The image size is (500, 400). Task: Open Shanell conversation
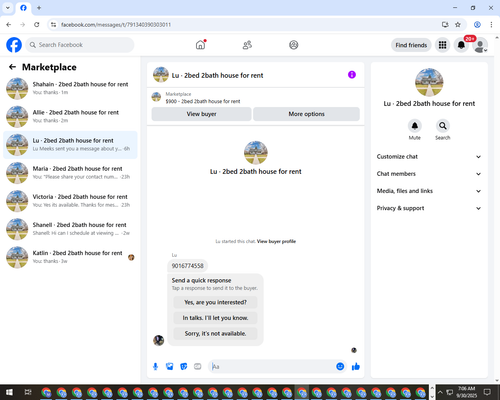70,229
